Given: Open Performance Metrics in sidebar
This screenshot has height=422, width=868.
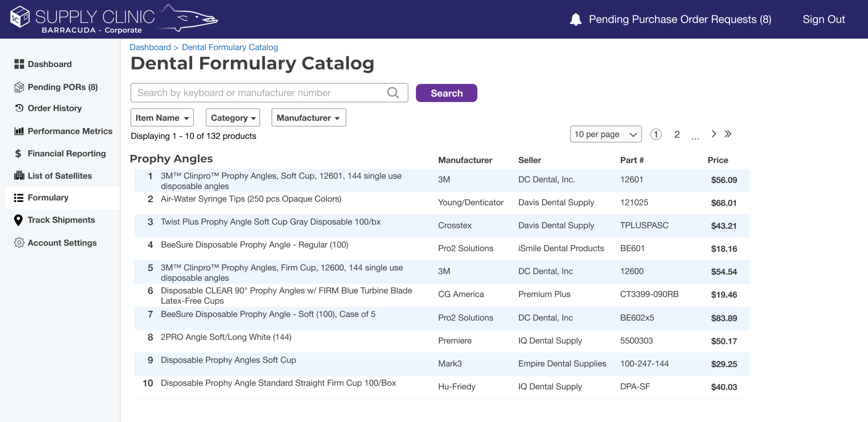Looking at the screenshot, I should pos(70,131).
